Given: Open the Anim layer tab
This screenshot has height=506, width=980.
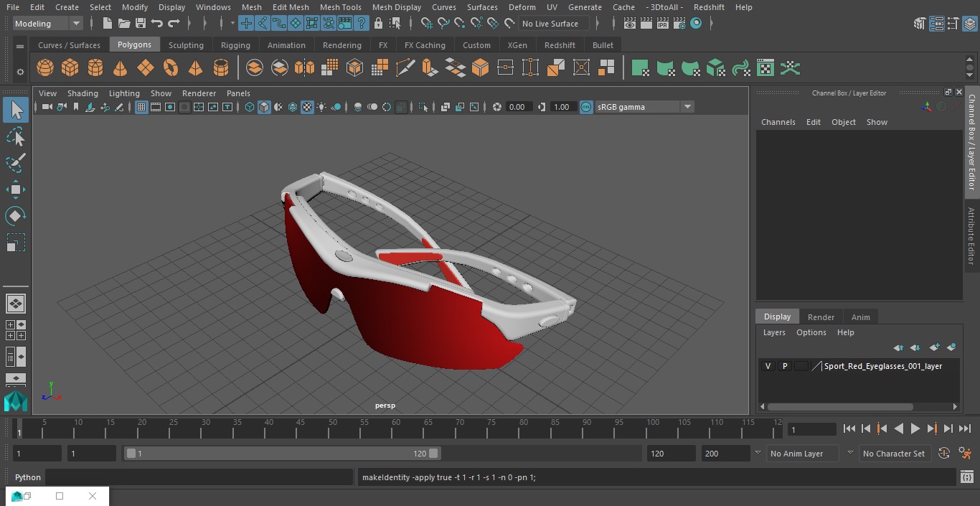Looking at the screenshot, I should pos(860,317).
